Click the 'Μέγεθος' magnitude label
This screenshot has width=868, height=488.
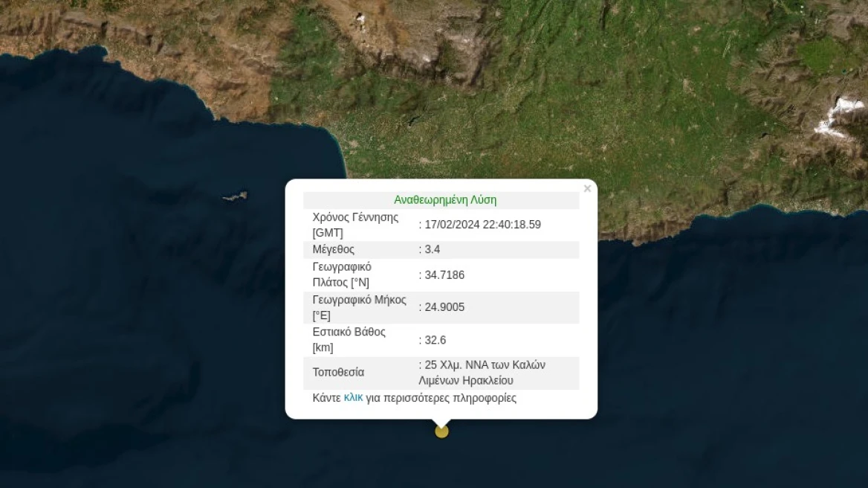coord(334,249)
